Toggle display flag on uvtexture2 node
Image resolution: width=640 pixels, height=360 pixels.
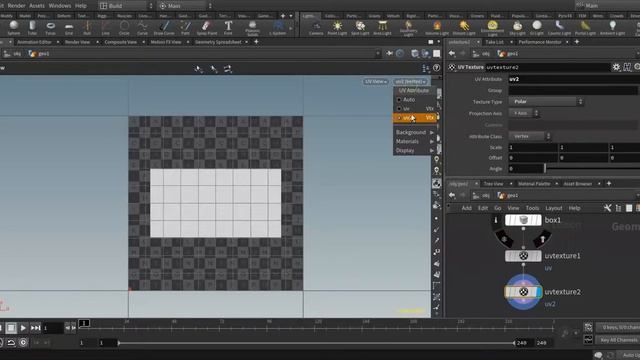(539, 292)
